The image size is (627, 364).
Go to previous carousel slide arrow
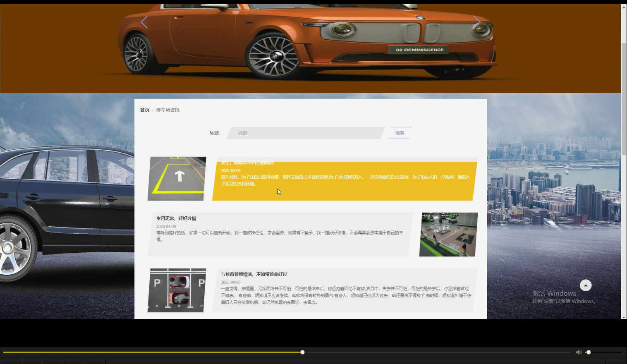(x=144, y=22)
